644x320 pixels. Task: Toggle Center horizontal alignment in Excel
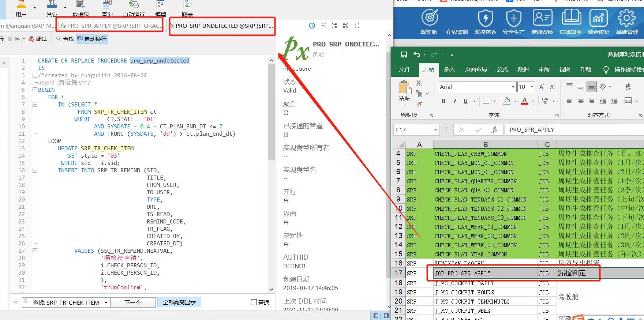tap(581, 101)
